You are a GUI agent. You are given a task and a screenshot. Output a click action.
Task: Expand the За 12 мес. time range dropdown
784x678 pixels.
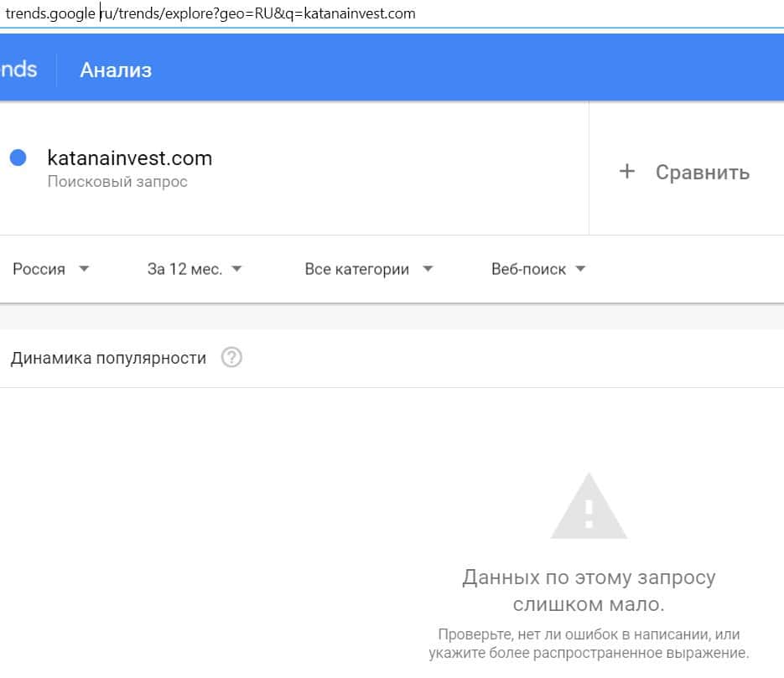pyautogui.click(x=184, y=269)
